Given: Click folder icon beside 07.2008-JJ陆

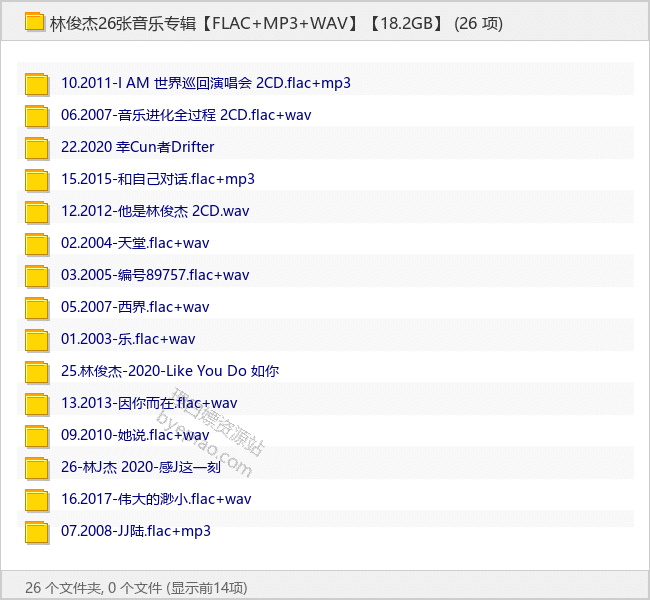Looking at the screenshot, I should pyautogui.click(x=36, y=532).
